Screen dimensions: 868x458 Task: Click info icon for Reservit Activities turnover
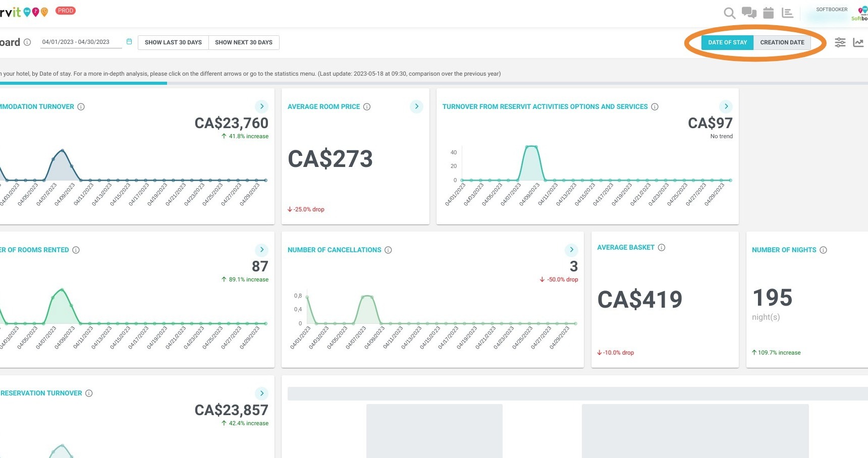(655, 107)
